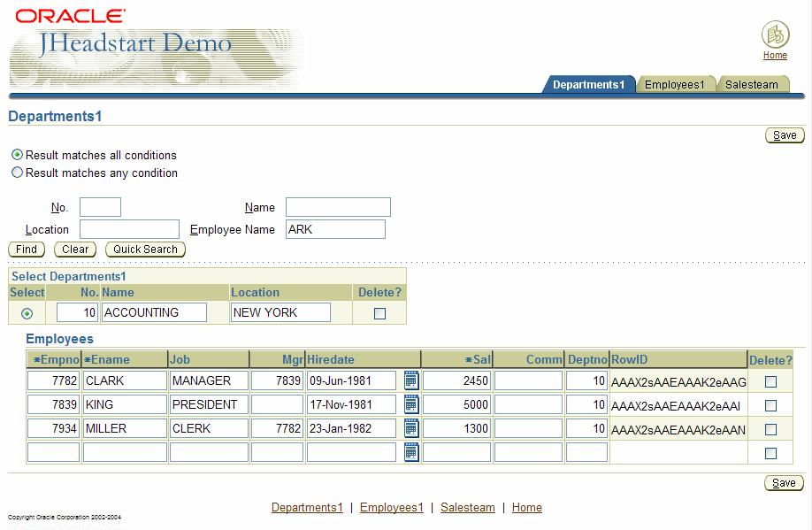Select 'Result matches all conditions' option
The width and height of the screenshot is (812, 530).
pos(17,155)
